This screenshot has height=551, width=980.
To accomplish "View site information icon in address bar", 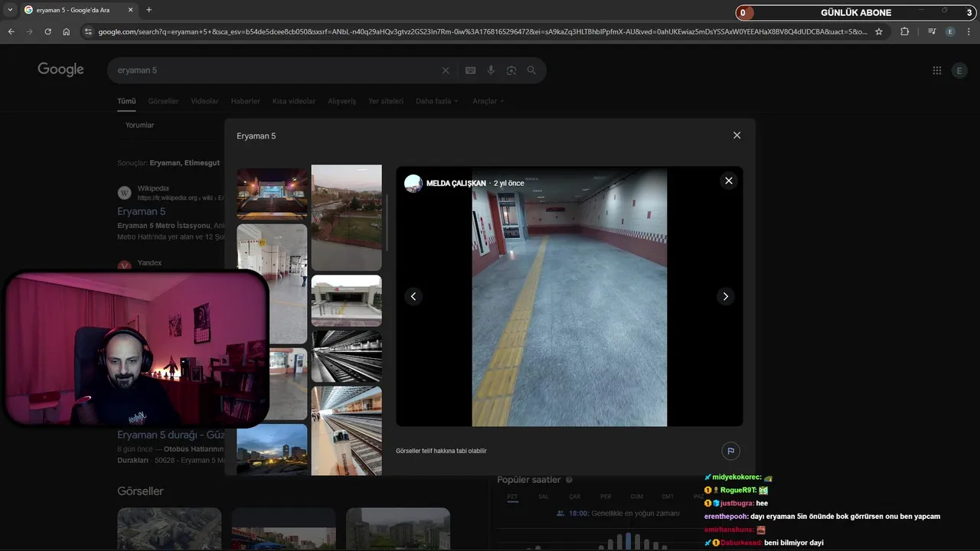I will click(x=88, y=31).
